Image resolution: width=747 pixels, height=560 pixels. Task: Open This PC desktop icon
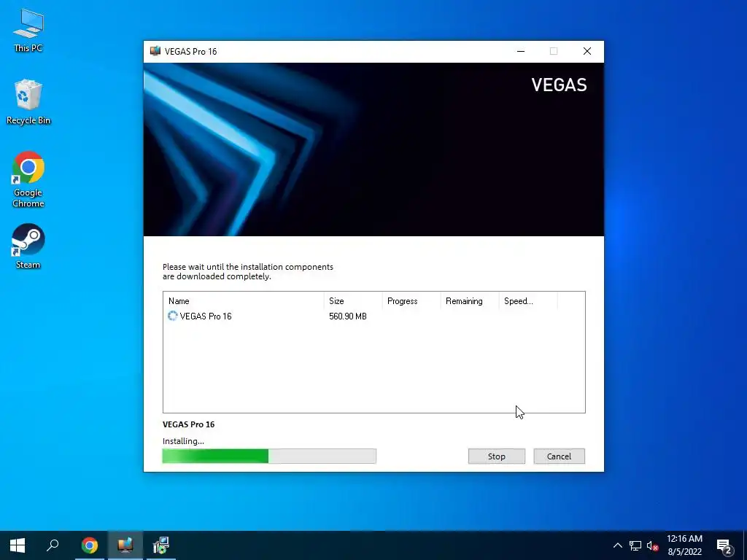(x=28, y=30)
